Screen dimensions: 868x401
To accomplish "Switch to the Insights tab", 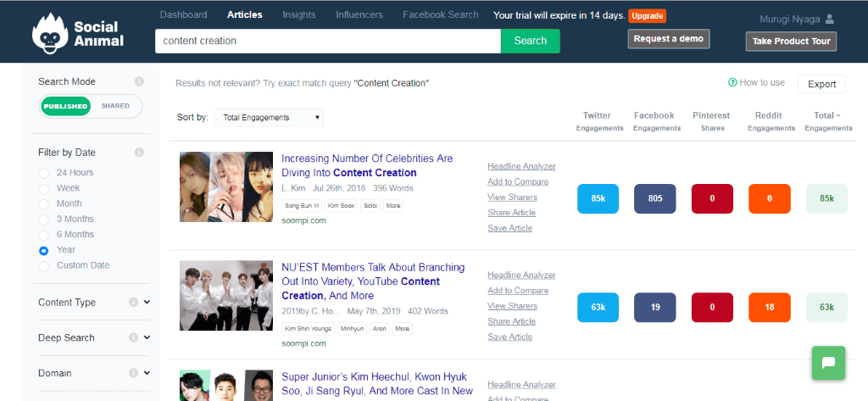I will (x=299, y=15).
